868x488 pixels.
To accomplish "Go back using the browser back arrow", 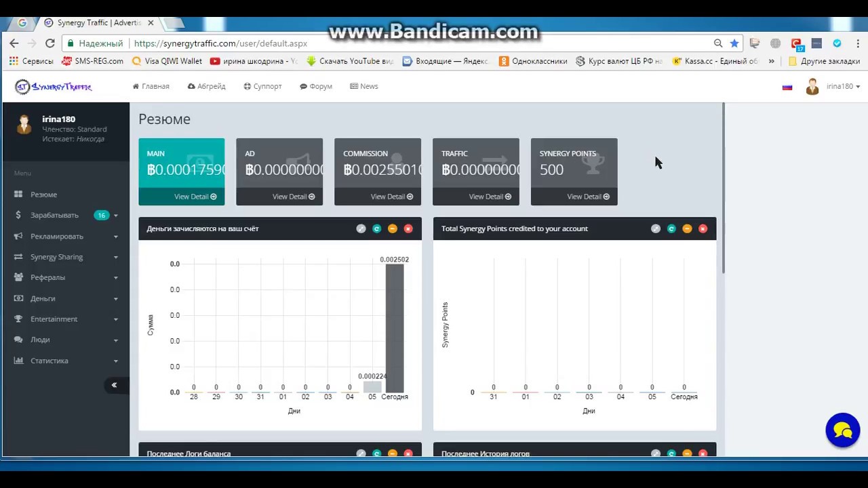I will (14, 43).
